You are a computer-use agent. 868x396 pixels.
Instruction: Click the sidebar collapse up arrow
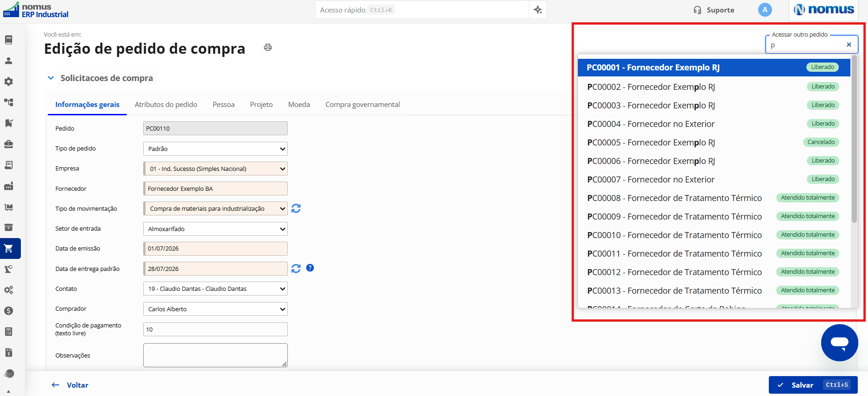(8, 391)
